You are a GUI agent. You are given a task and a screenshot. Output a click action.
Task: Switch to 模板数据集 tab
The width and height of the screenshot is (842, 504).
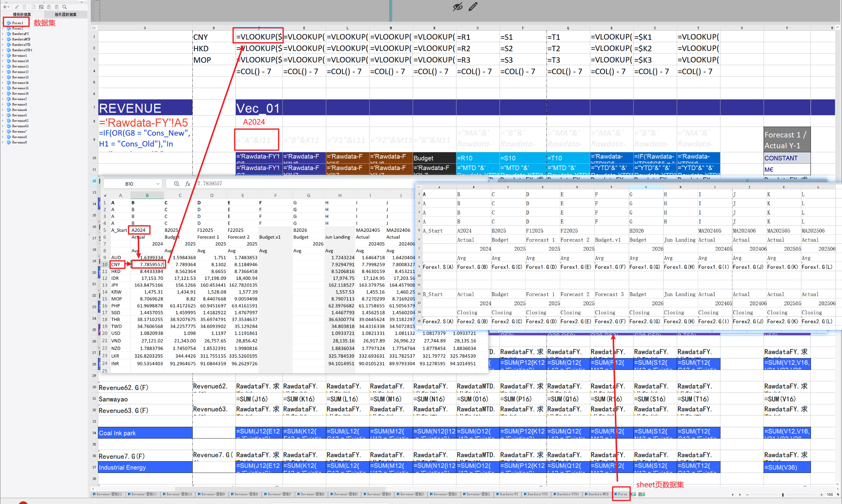(x=22, y=14)
